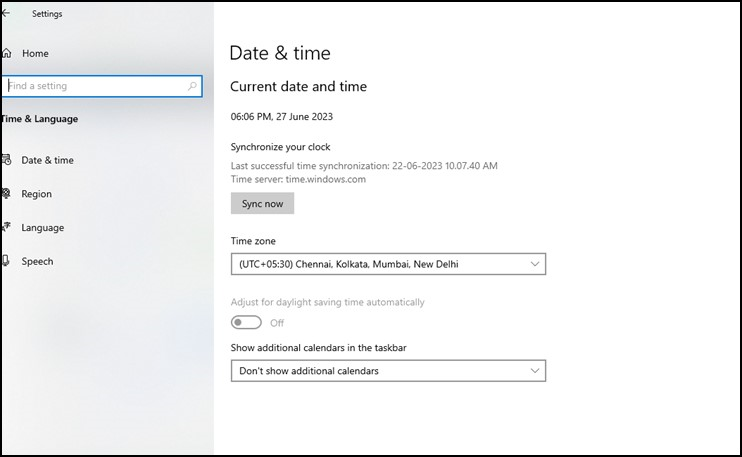The image size is (742, 457).
Task: Expand the additional calendars chevron arrow
Action: [x=535, y=371]
